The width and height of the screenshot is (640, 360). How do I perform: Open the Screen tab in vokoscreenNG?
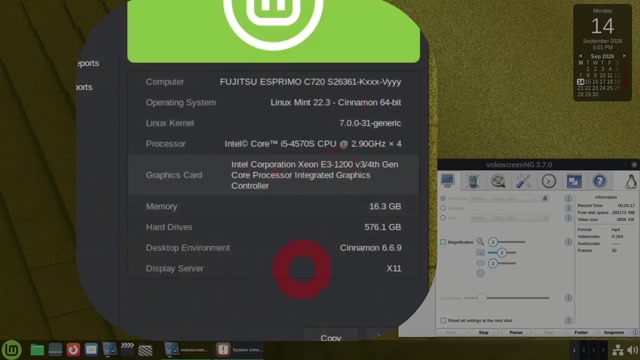447,181
